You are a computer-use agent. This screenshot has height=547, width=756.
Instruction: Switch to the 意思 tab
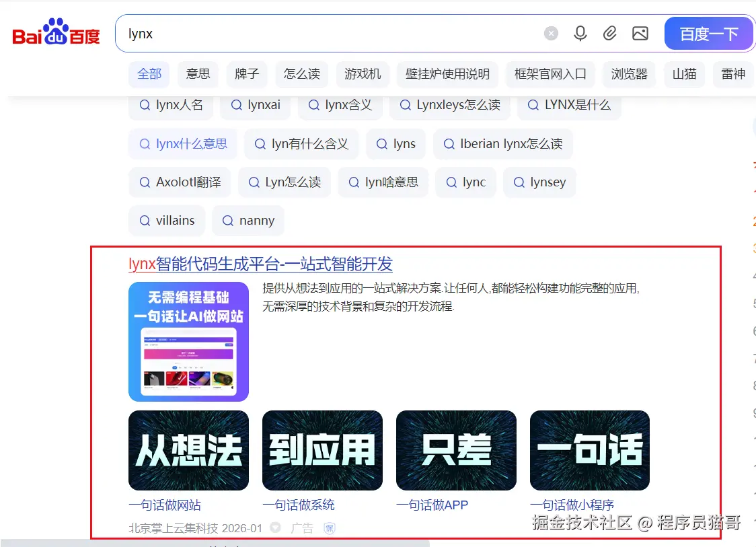tap(198, 74)
